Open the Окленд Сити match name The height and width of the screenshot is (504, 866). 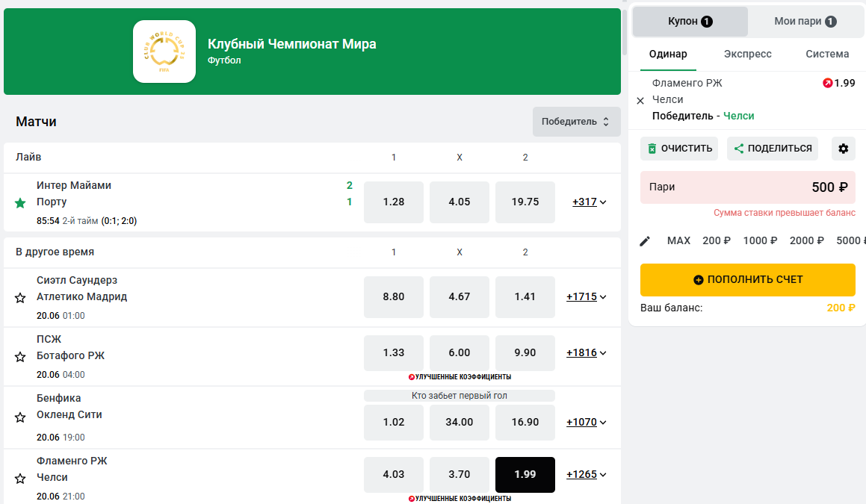(69, 415)
